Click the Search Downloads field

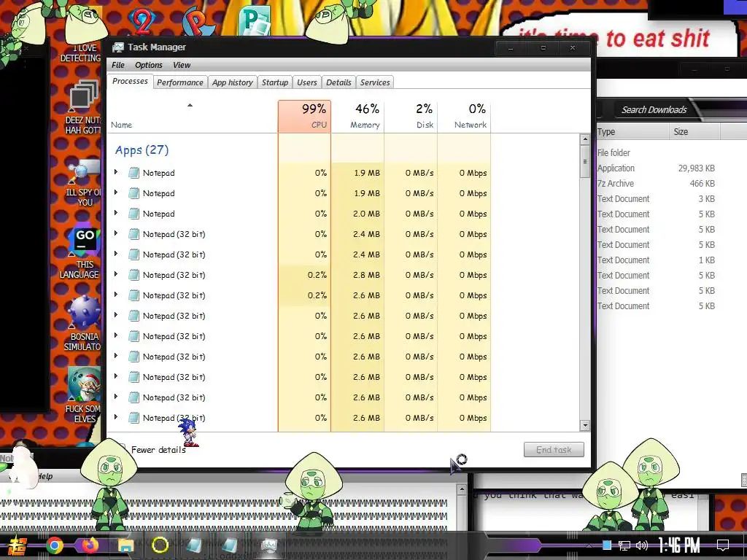(x=654, y=110)
